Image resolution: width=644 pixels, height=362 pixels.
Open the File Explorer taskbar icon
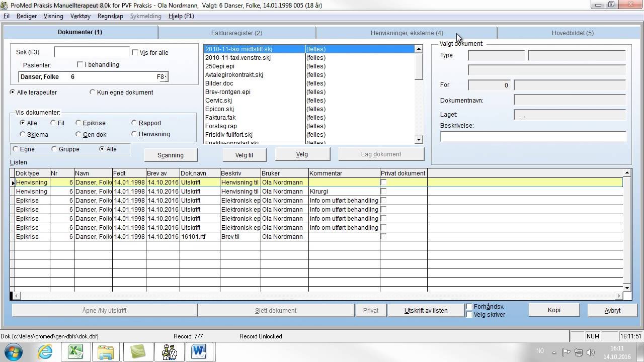(x=106, y=351)
